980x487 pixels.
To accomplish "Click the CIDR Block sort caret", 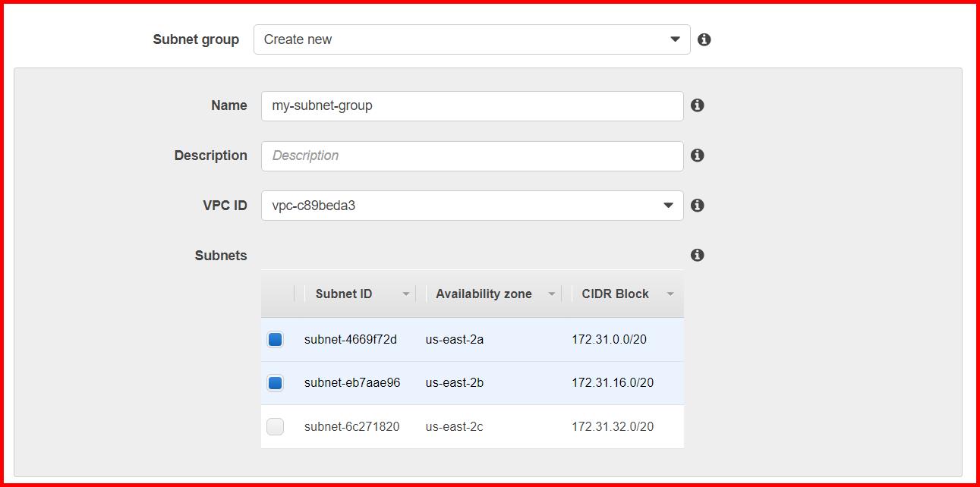I will point(670,294).
